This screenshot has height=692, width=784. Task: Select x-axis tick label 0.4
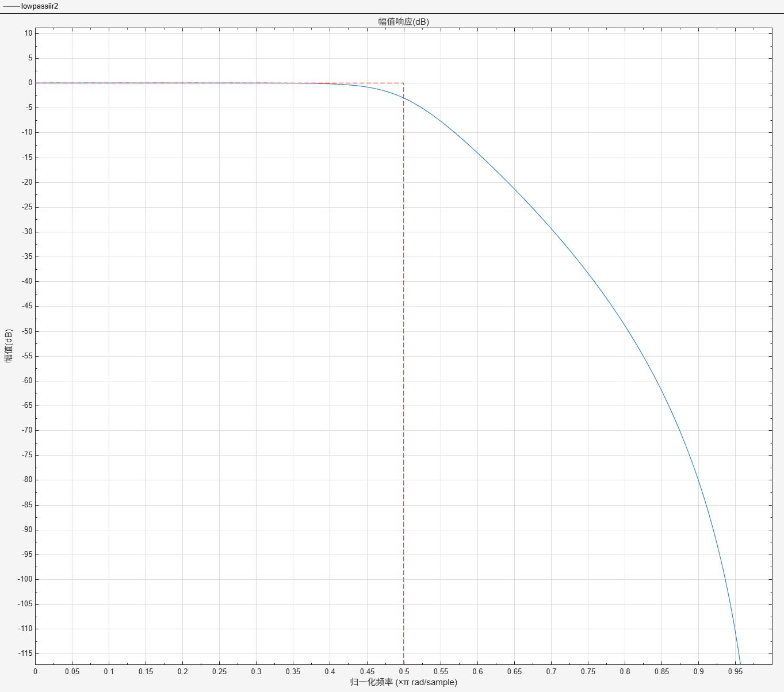tap(330, 671)
